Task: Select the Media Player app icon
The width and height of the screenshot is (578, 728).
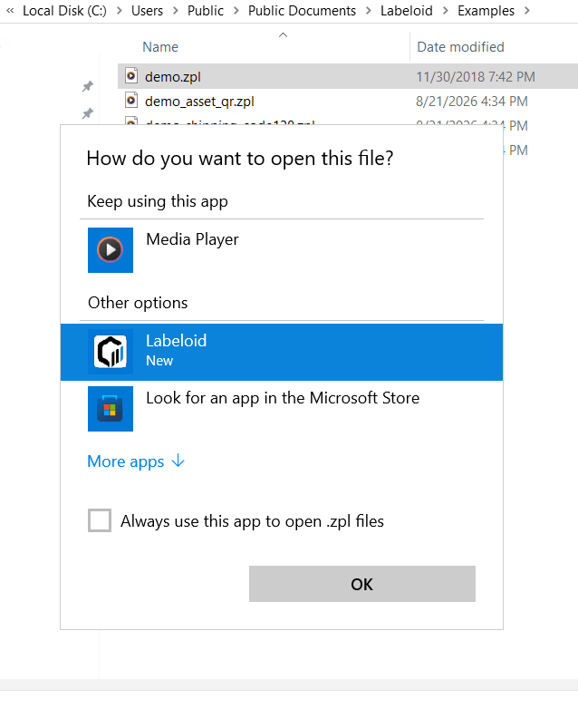Action: (x=111, y=250)
